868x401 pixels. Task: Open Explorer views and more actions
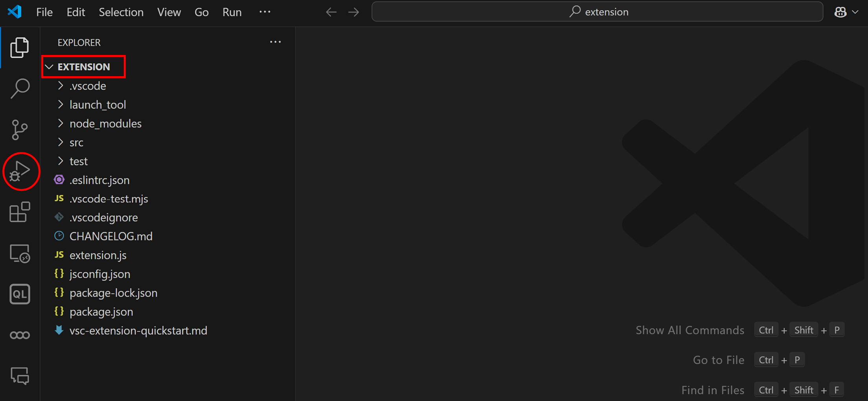click(275, 42)
